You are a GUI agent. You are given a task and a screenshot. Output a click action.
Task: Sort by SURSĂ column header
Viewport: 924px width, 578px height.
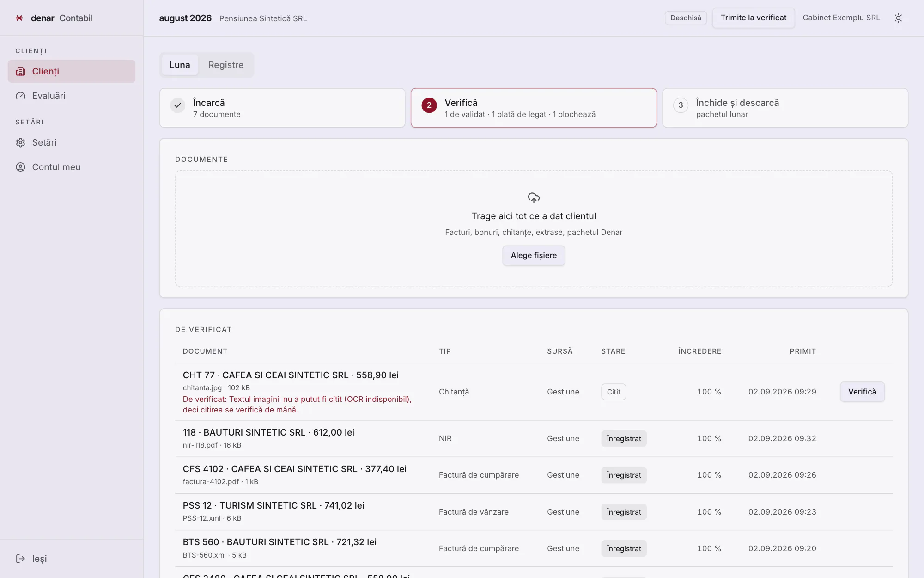pyautogui.click(x=560, y=351)
